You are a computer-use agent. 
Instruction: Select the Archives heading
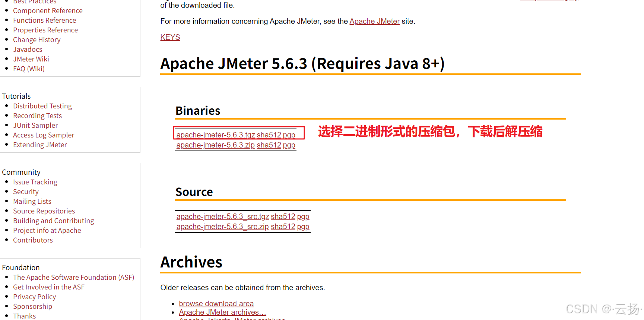pos(191,262)
